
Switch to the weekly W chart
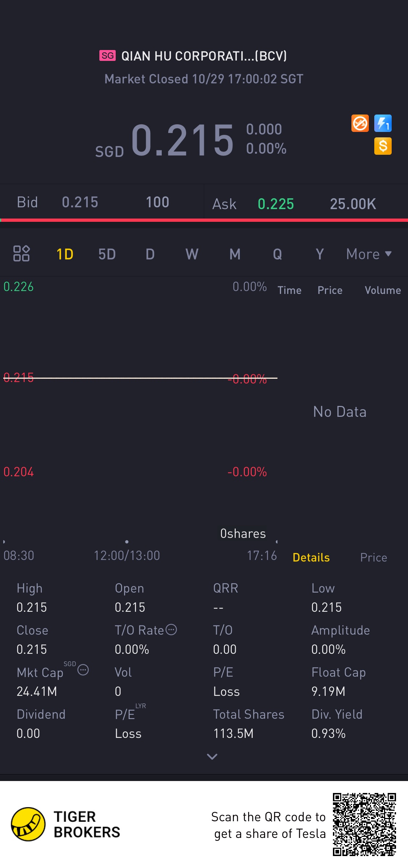[x=192, y=254]
